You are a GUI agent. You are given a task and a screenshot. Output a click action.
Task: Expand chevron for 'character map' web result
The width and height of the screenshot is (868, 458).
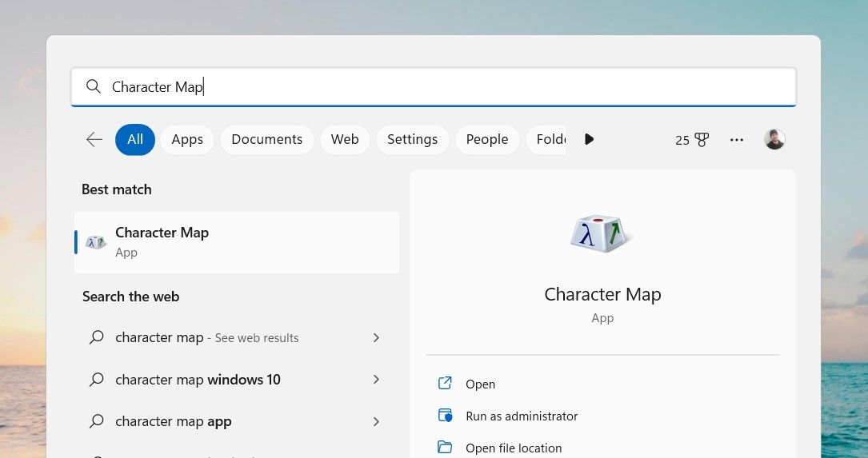pyautogui.click(x=377, y=337)
